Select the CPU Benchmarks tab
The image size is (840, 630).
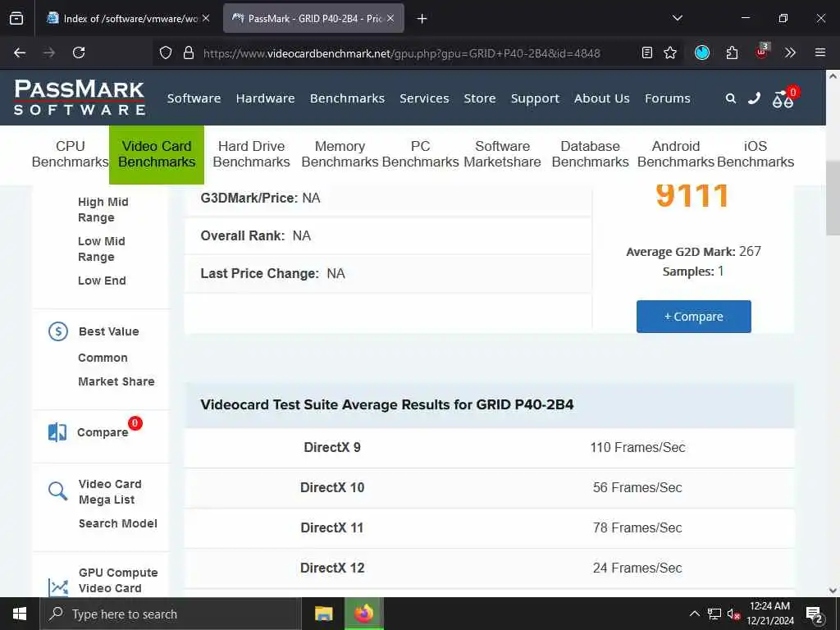[71, 154]
